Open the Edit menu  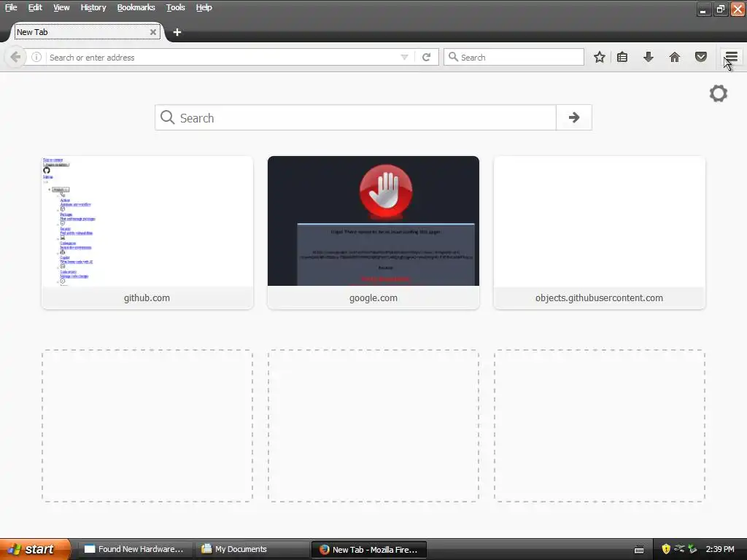35,7
